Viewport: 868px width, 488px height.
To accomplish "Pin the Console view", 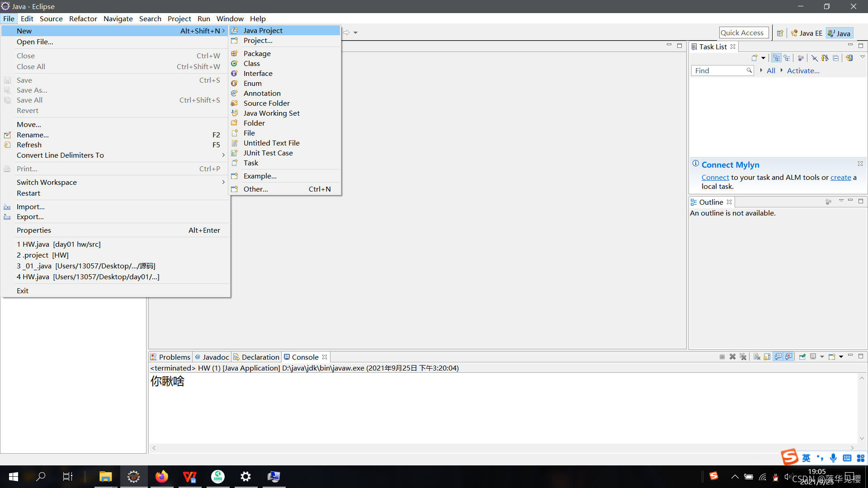I will [x=802, y=357].
